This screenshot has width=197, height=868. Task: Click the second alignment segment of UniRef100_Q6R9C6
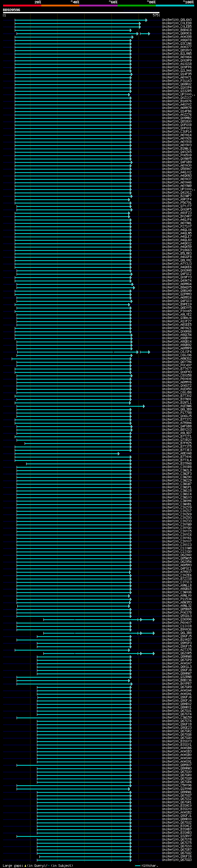(x=145, y=34)
